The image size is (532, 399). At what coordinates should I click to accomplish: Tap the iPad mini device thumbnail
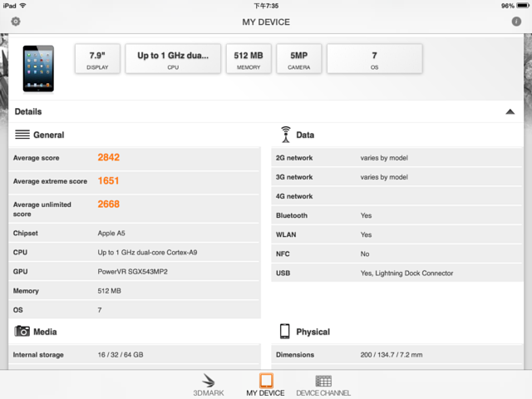coord(38,68)
